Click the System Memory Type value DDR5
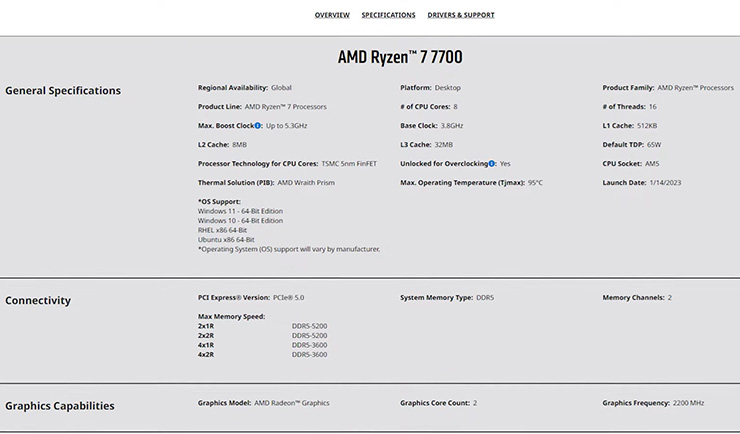Viewport: 740px width, 434px height. click(485, 298)
